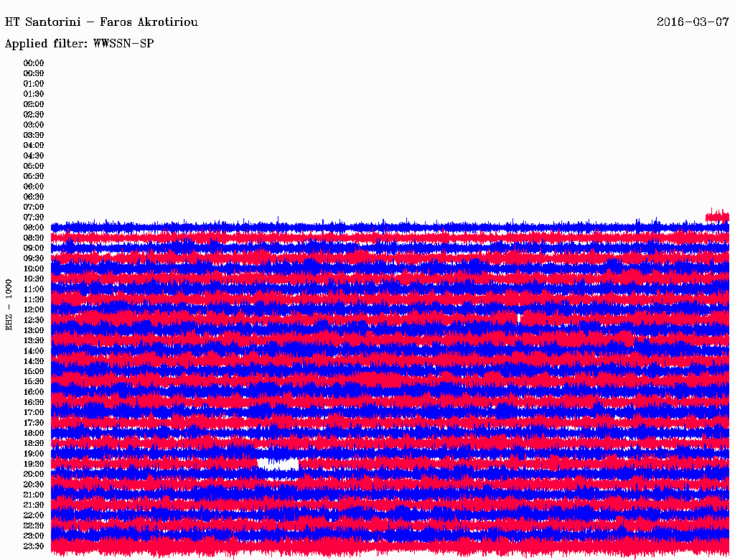This screenshot has width=735, height=560.
Task: Pick the 10:30 row label
Action: [34, 279]
